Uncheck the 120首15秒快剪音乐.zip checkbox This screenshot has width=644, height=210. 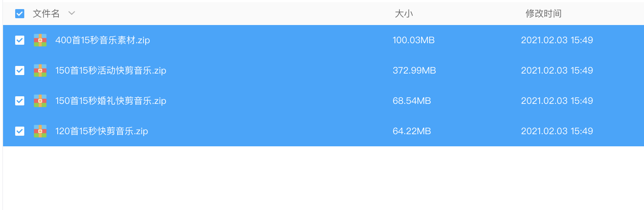coord(20,131)
